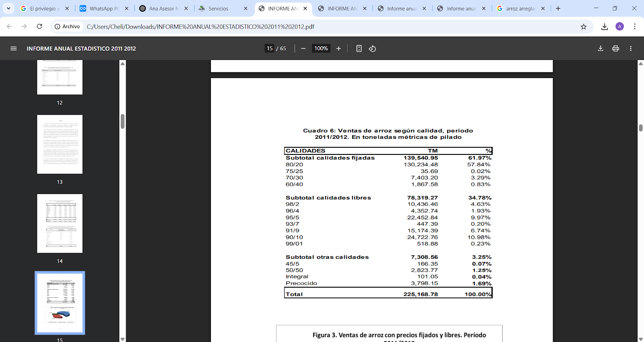This screenshot has width=644, height=342.
Task: Bookmark this page with star icon
Action: point(584,27)
